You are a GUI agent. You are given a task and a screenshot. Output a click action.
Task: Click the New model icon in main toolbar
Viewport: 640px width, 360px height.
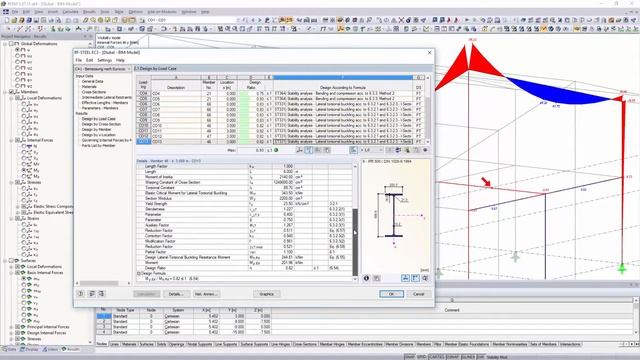click(x=7, y=20)
